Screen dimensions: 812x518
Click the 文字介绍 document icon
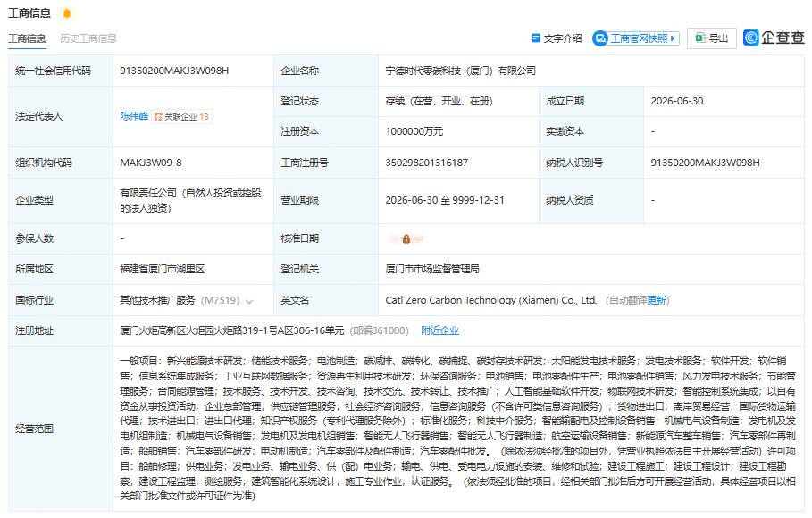[x=536, y=38]
